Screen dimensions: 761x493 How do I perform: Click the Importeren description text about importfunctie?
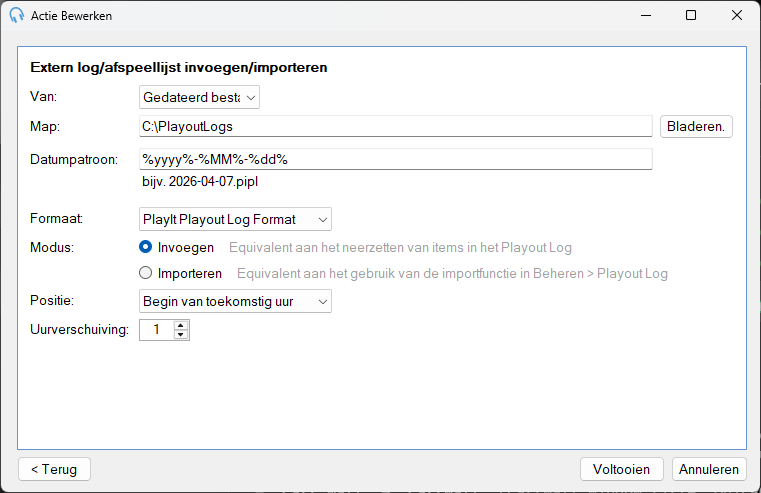pyautogui.click(x=452, y=274)
